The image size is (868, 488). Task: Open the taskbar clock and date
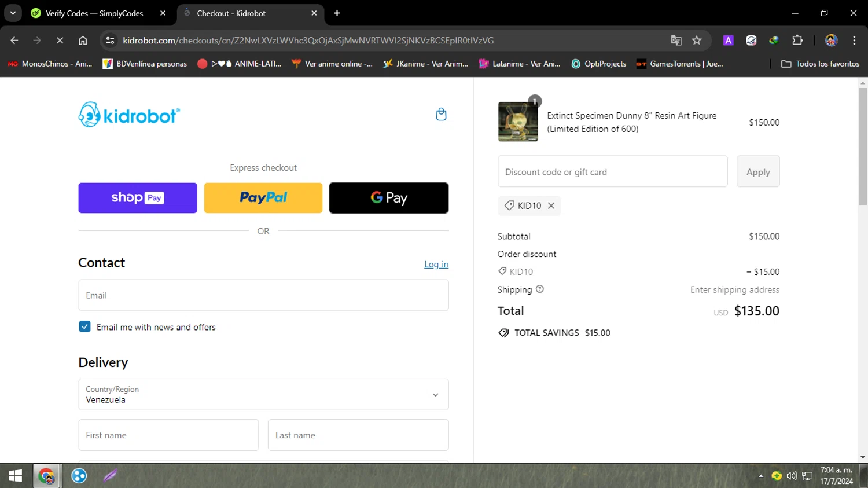836,476
